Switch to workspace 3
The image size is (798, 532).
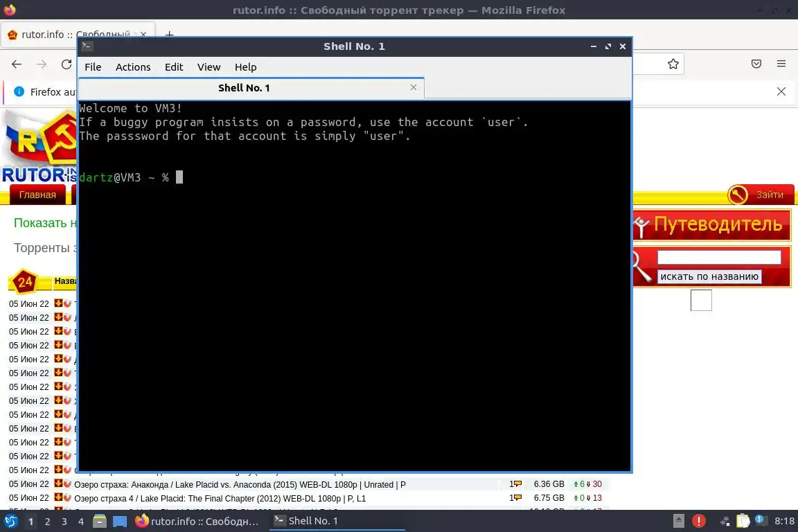(64, 522)
